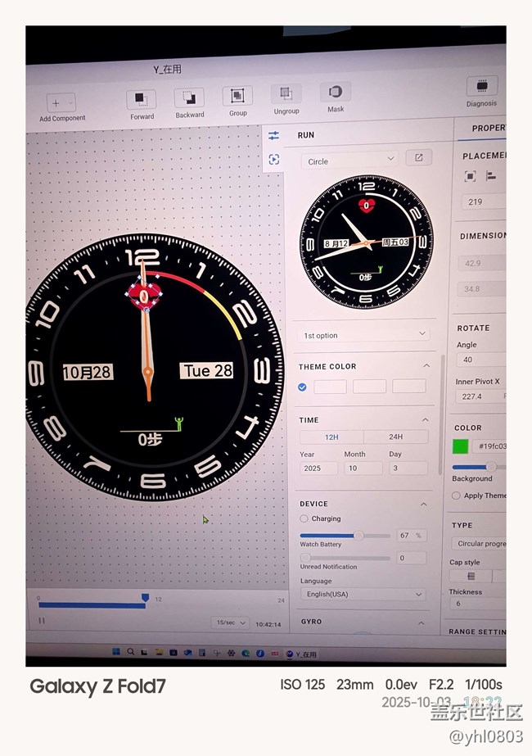Image resolution: width=532 pixels, height=756 pixels.
Task: Click the green color swatch
Action: tap(461, 446)
